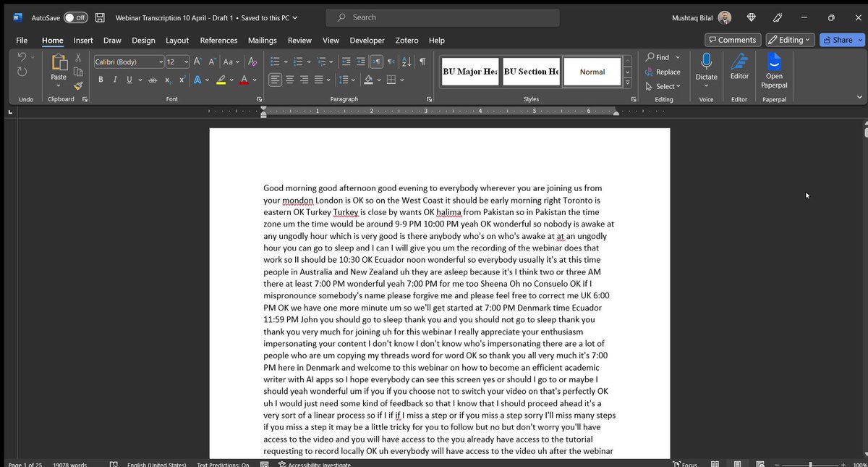Switch to the References tab

[x=218, y=41]
